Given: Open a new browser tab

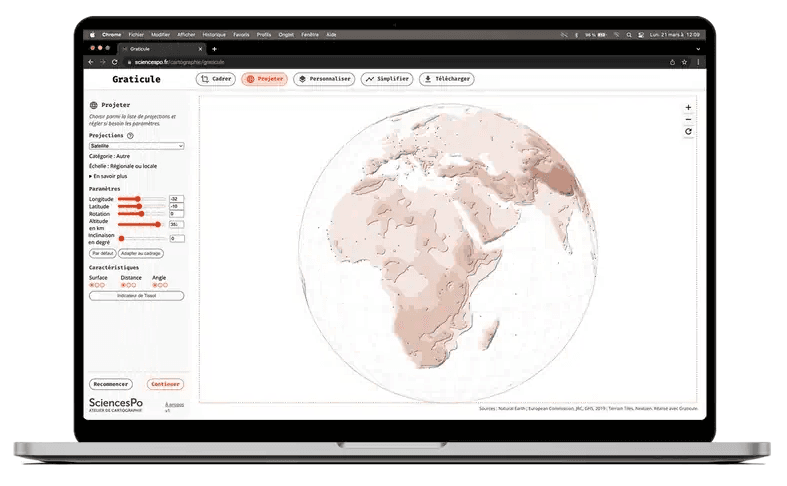Looking at the screenshot, I should 214,49.
